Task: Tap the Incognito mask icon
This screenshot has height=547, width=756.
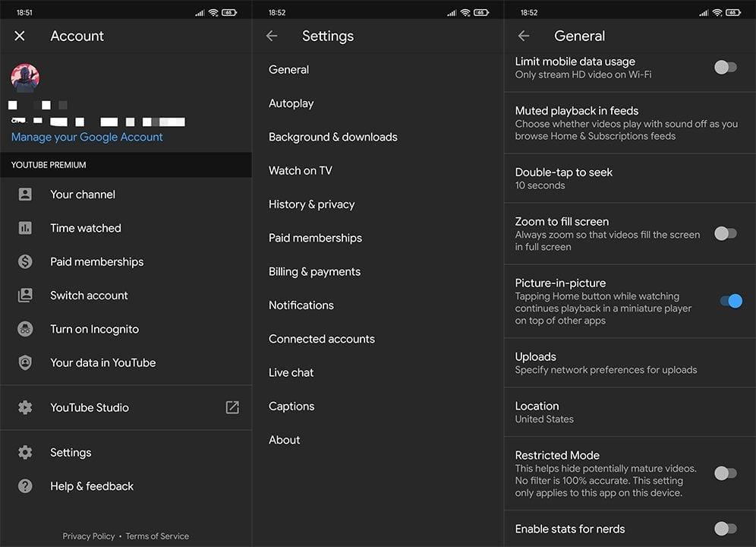Action: point(25,329)
